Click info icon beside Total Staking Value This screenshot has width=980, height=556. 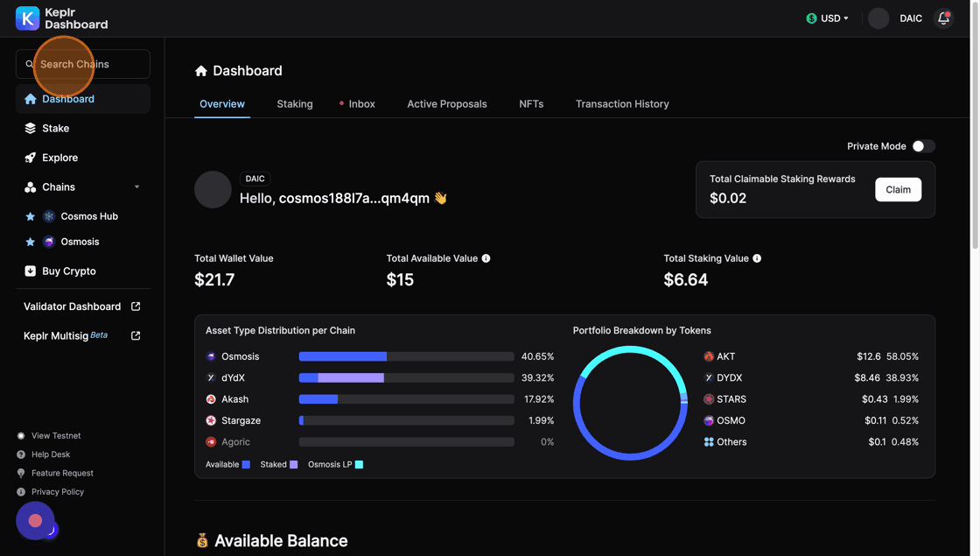(x=757, y=258)
